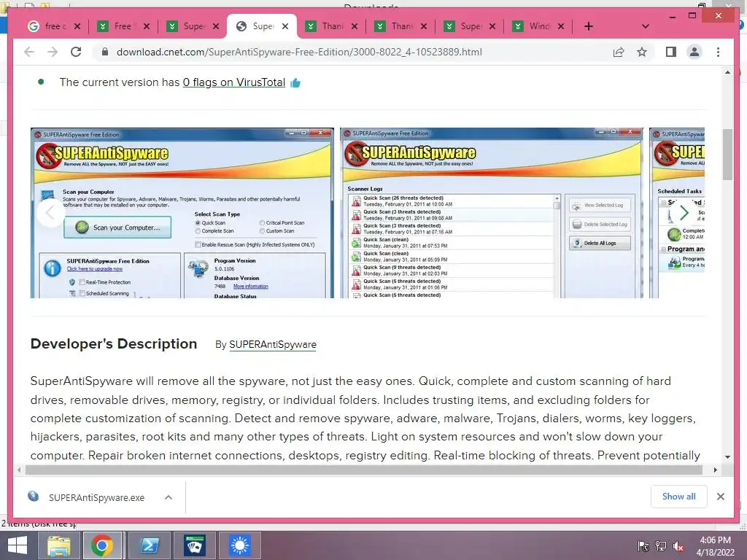Click the horizontal scrollbar left arrow

19,470
